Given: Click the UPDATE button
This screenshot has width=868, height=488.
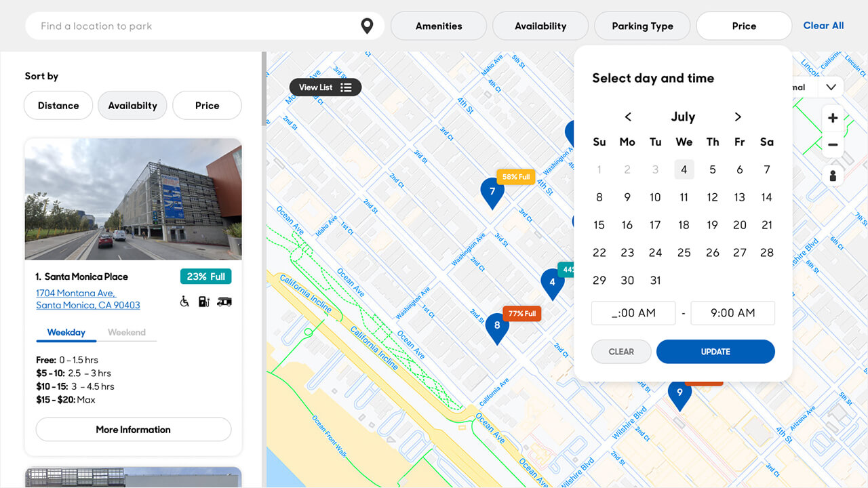Looking at the screenshot, I should pos(715,352).
